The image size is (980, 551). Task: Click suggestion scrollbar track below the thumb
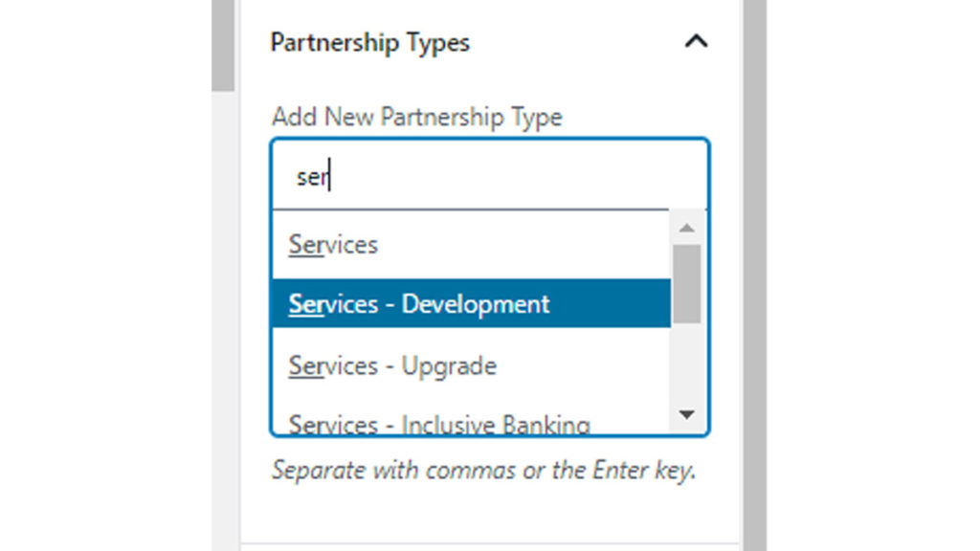click(686, 368)
